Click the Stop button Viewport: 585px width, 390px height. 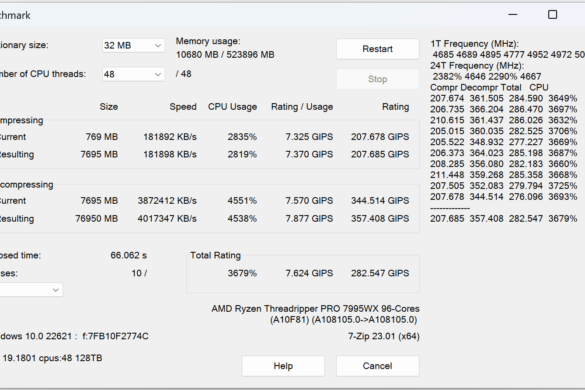[x=378, y=79]
